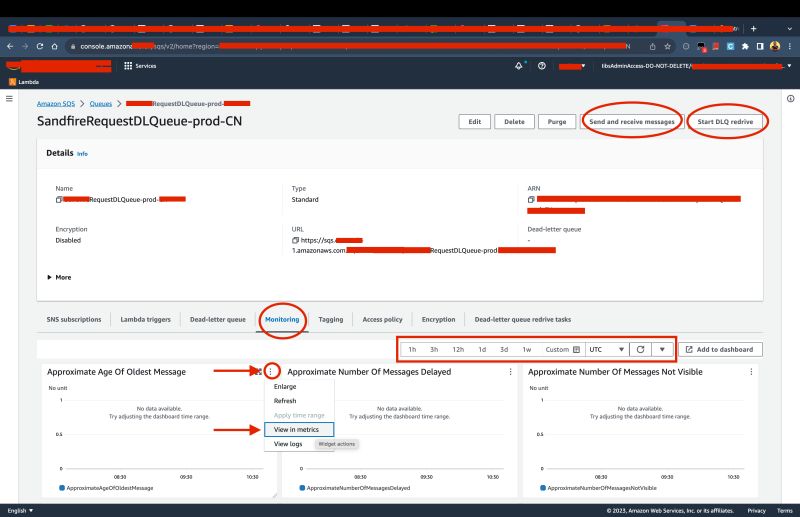Click the share page icon in address bar
Screen dimensions: 800x517
pyautogui.click(x=653, y=46)
